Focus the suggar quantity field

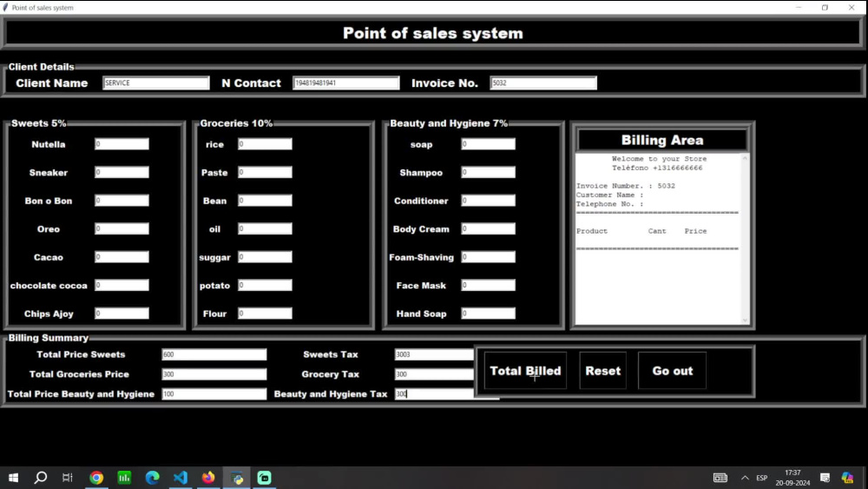(x=265, y=257)
